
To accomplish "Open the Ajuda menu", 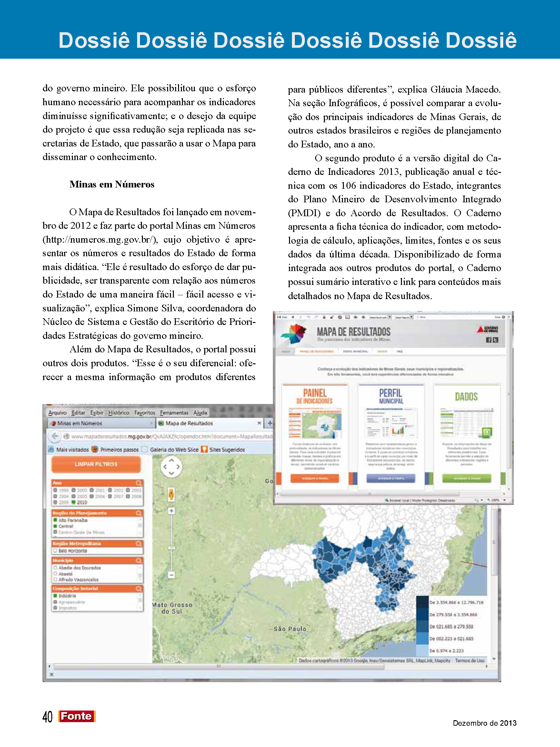I will click(200, 413).
